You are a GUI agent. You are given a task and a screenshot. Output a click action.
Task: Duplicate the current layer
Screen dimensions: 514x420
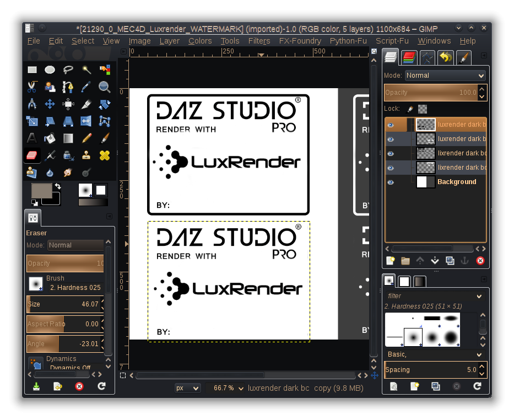coord(450,261)
